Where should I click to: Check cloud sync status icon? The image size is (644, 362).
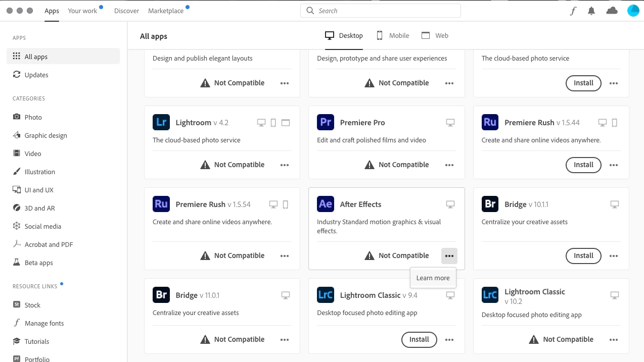[612, 11]
